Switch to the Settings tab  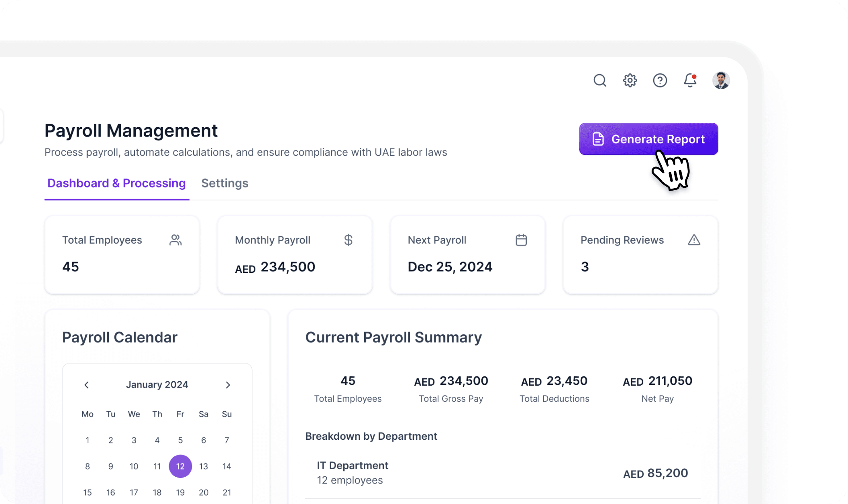point(225,183)
